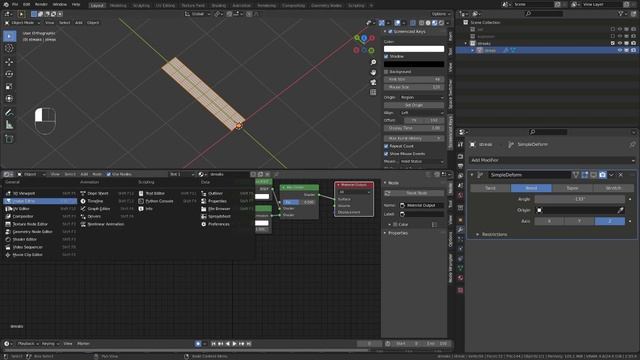Select the Move tool in viewport toolbar
This screenshot has height=360, width=640.
pos(9,62)
